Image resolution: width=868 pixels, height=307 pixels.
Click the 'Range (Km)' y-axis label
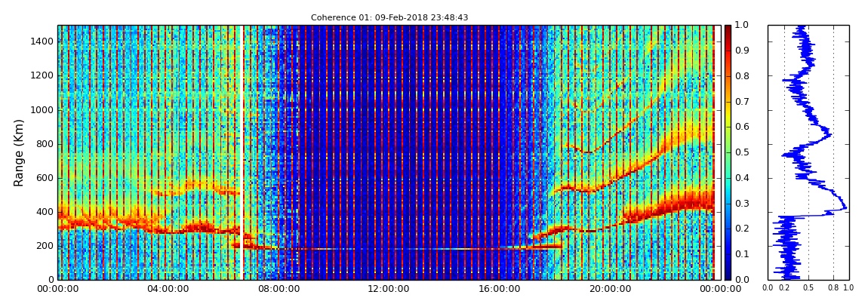(x=18, y=152)
